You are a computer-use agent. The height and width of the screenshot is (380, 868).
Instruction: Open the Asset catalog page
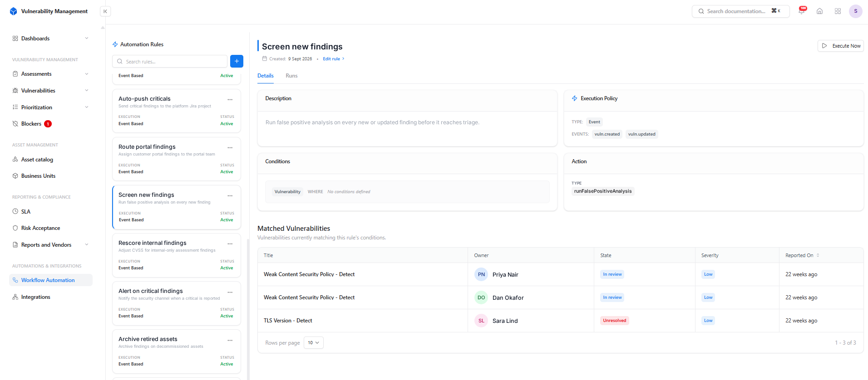tap(50, 160)
